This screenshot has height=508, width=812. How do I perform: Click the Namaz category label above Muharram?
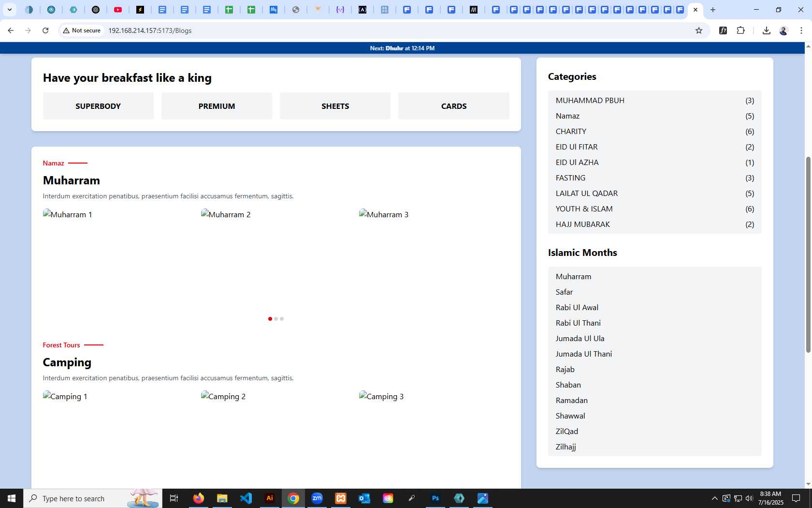(x=54, y=163)
